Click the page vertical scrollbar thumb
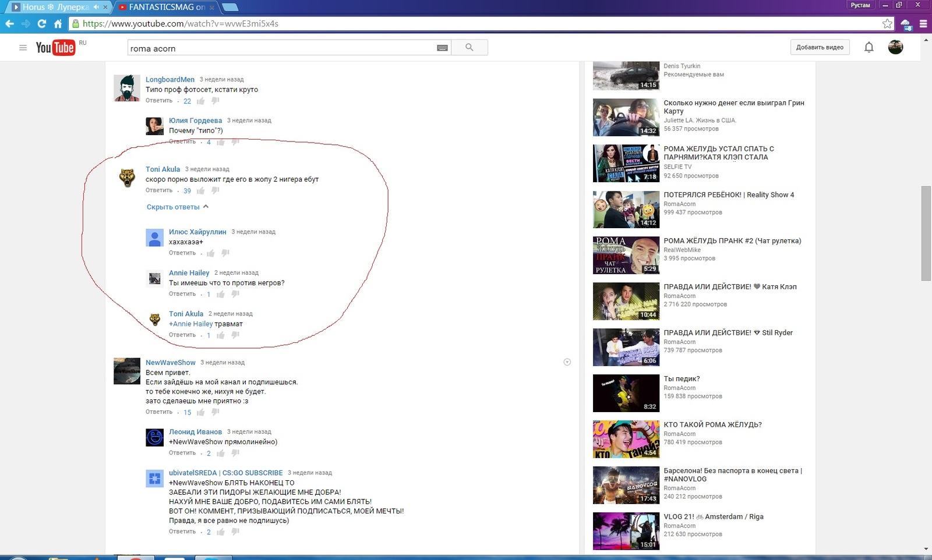The width and height of the screenshot is (932, 560). click(926, 233)
